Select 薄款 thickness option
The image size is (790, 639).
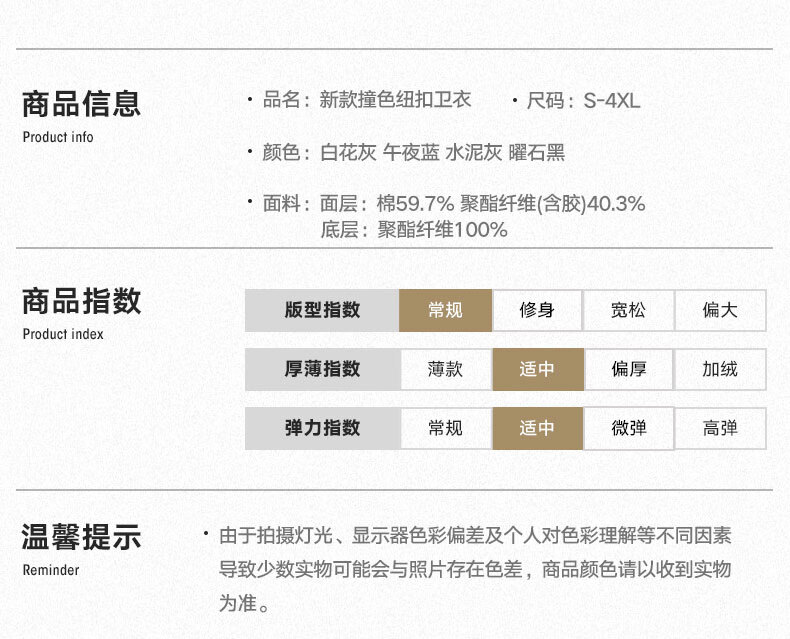(445, 369)
